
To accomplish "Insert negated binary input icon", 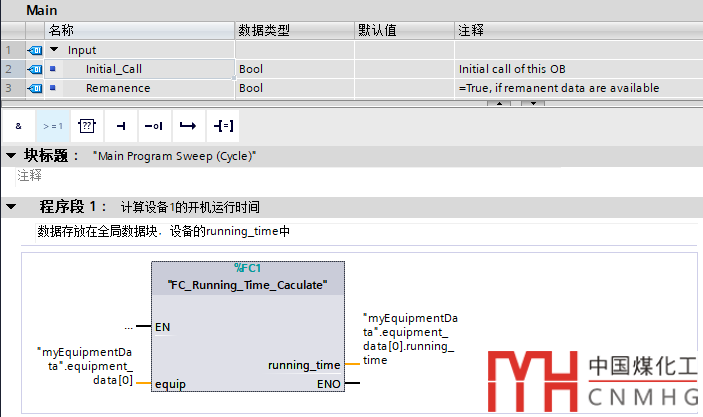I will pos(155,126).
